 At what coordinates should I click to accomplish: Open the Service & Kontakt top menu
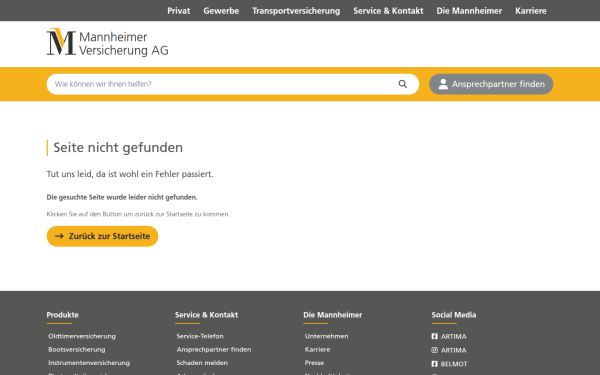[388, 11]
